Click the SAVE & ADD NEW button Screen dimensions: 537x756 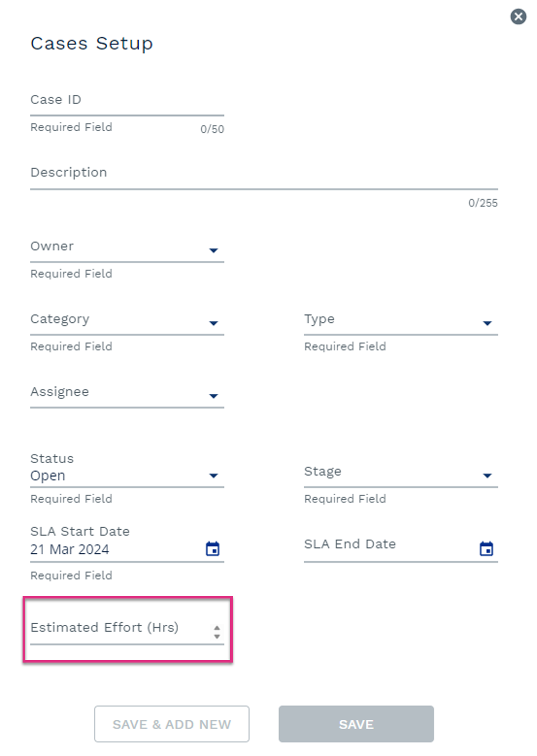pos(172,724)
